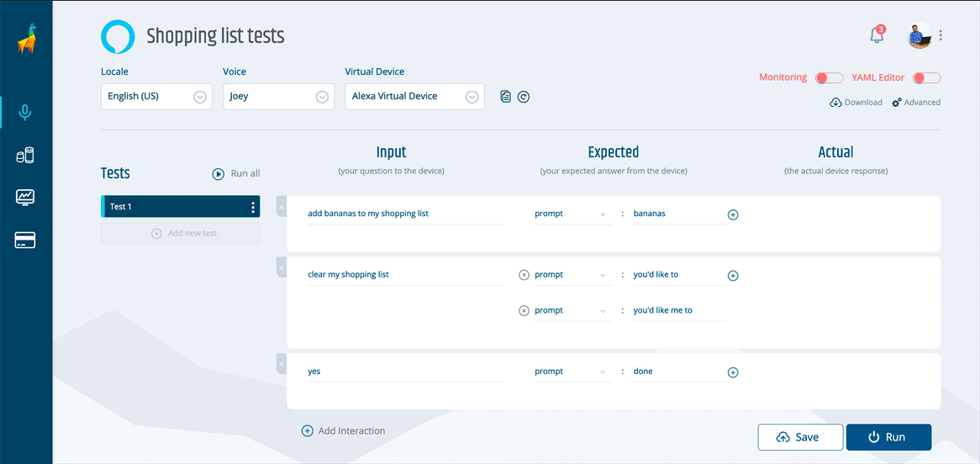Open the prompt dropdown in yes row

pyautogui.click(x=572, y=372)
